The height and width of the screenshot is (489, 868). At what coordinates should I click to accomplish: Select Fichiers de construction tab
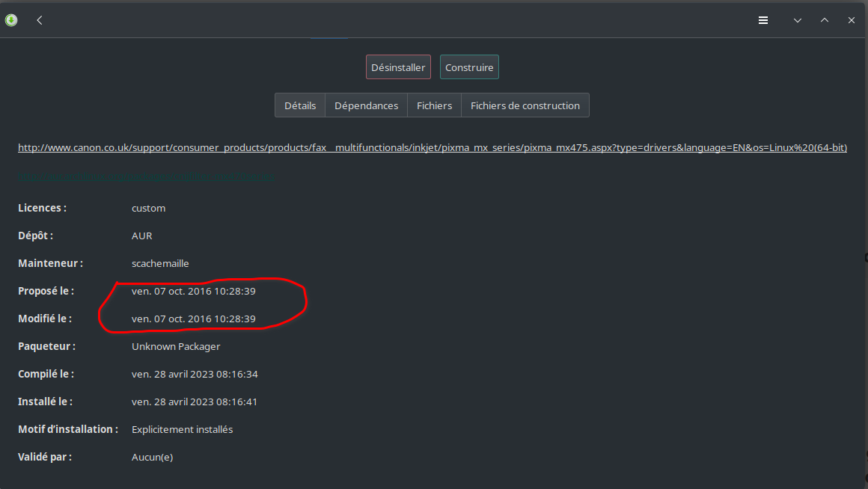[525, 105]
